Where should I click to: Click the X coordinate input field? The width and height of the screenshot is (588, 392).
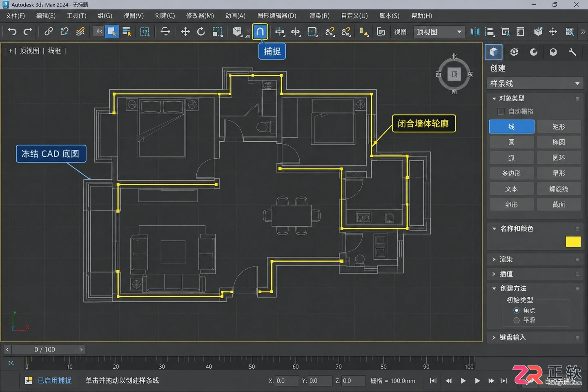click(x=287, y=381)
